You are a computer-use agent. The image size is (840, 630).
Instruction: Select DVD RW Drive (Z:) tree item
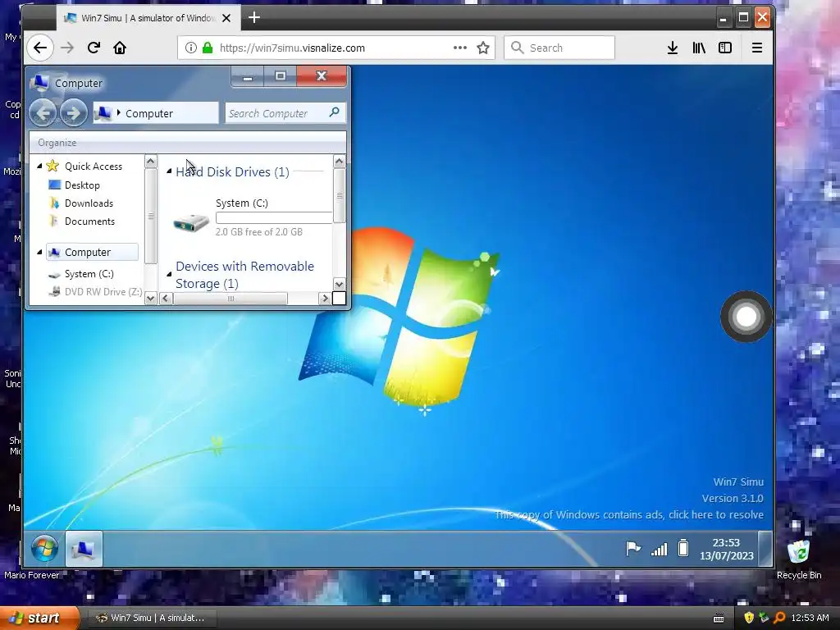point(103,291)
